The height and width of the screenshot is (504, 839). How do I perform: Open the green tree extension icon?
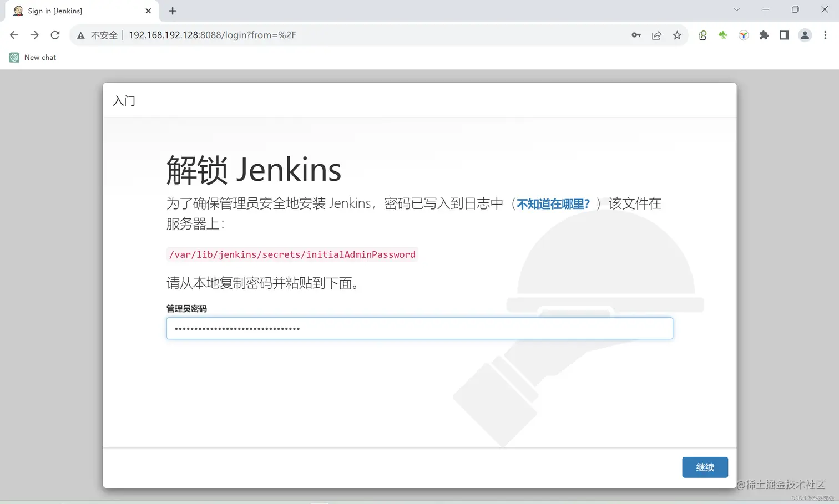pos(722,35)
